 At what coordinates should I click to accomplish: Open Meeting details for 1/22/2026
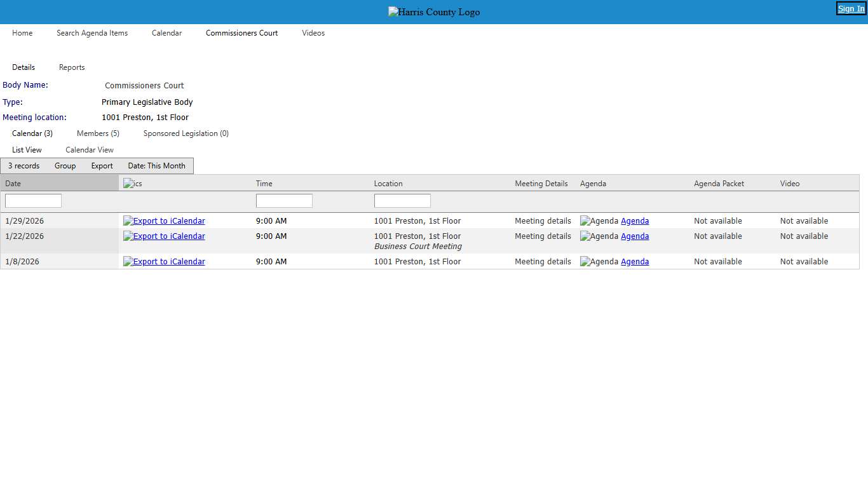pyautogui.click(x=543, y=236)
